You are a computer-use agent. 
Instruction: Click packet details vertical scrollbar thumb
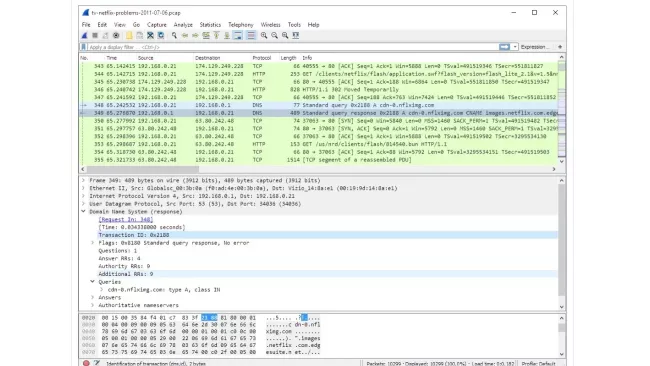pyautogui.click(x=562, y=240)
